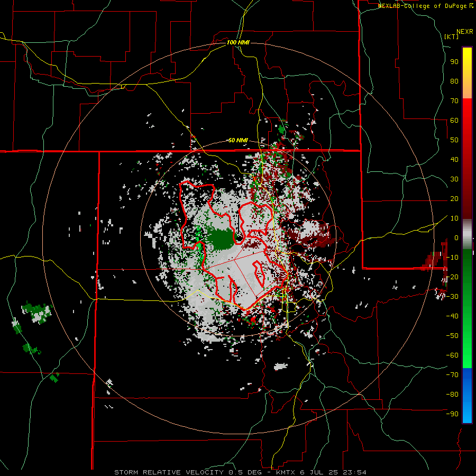Select the positive 20 scale value
This screenshot has height=476, width=476.
454,198
